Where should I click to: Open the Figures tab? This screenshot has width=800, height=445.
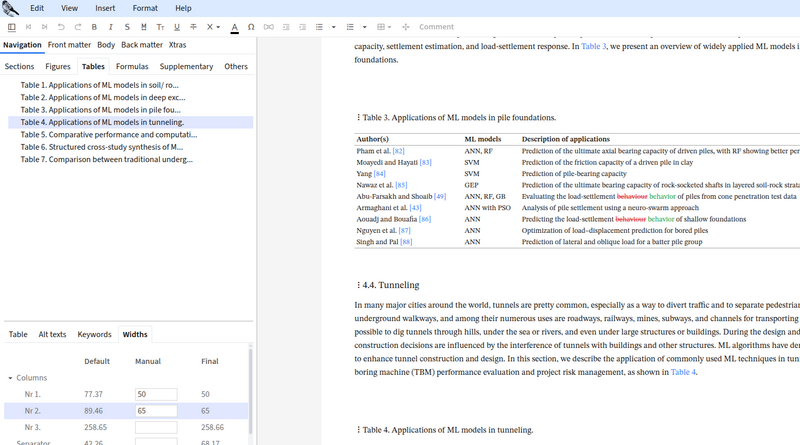58,66
